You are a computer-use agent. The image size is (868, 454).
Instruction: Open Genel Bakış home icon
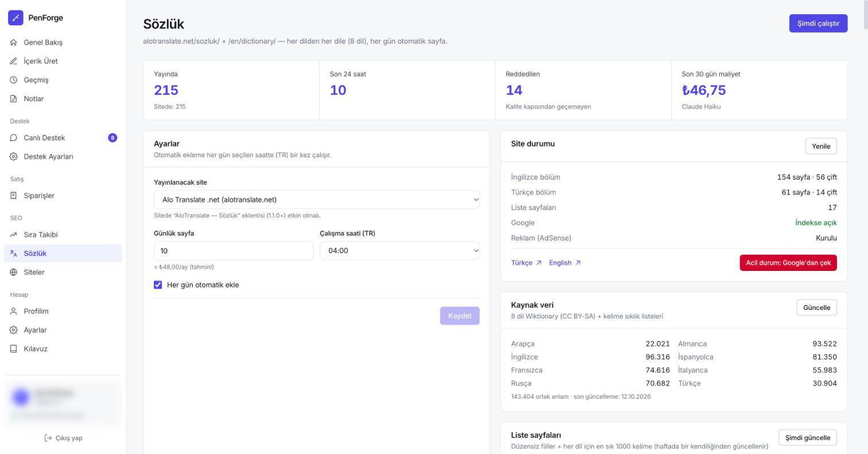[14, 42]
